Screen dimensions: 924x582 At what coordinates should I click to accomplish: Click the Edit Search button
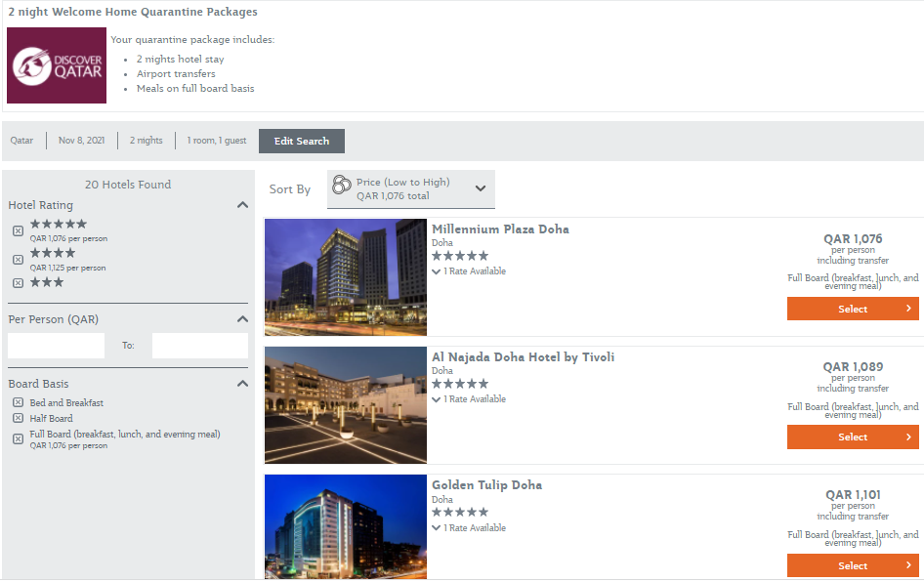302,142
